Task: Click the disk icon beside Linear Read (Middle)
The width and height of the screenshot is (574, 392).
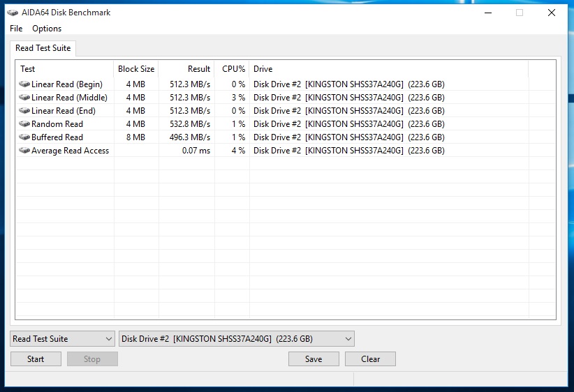Action: pyautogui.click(x=24, y=97)
